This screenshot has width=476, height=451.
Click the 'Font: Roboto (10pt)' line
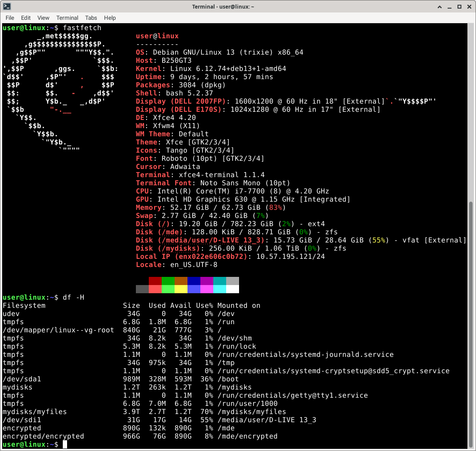(x=200, y=158)
